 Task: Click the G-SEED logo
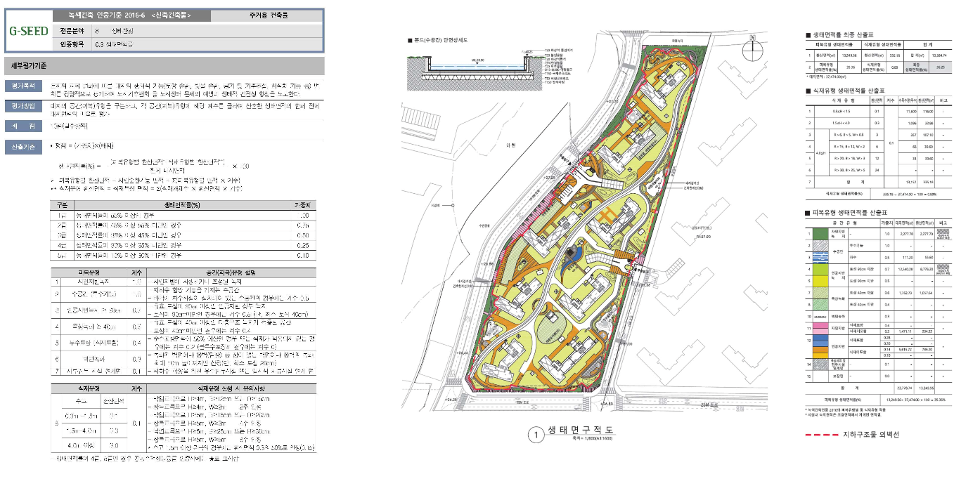click(x=28, y=32)
